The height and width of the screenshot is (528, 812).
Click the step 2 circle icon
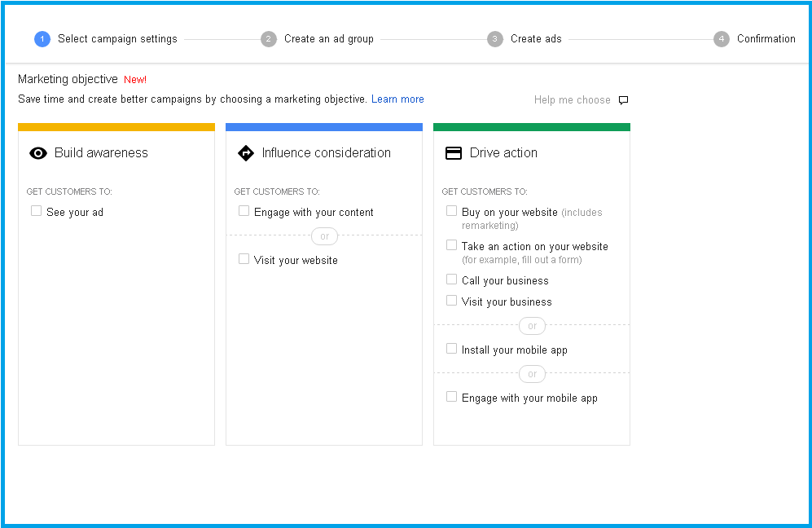pyautogui.click(x=269, y=39)
